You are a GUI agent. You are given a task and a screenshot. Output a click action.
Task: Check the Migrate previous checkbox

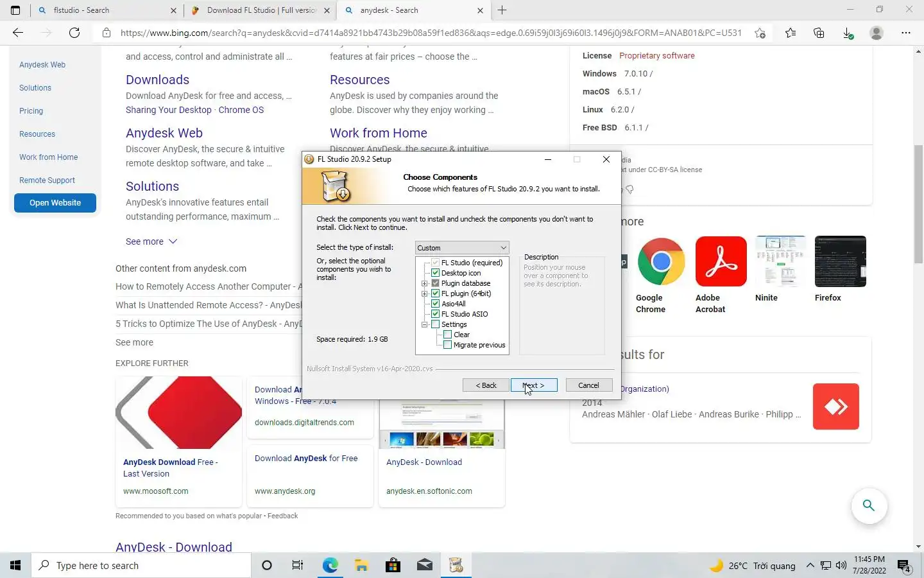click(448, 345)
